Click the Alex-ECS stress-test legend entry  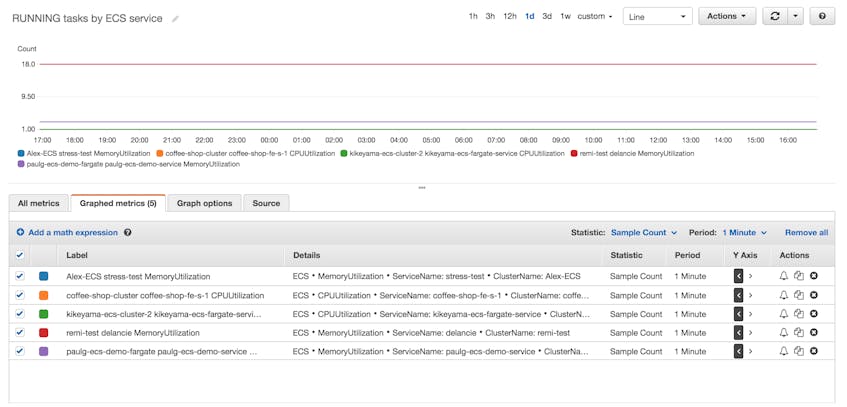pos(85,154)
